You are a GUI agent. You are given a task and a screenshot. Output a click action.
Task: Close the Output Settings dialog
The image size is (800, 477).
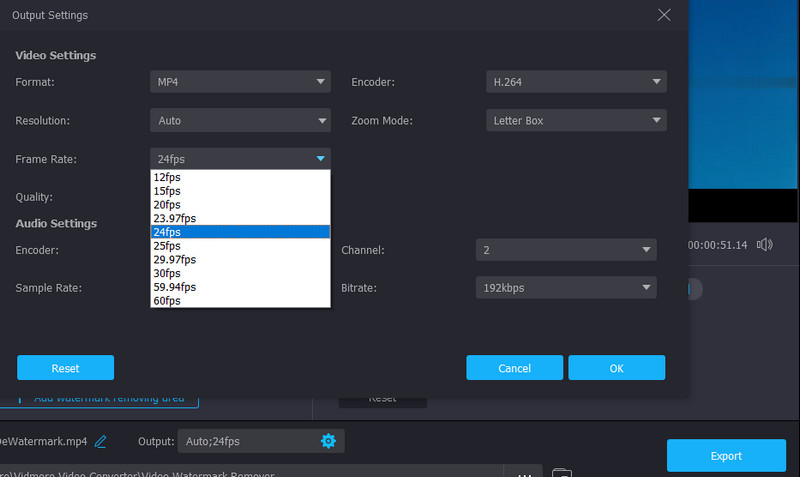tap(663, 15)
